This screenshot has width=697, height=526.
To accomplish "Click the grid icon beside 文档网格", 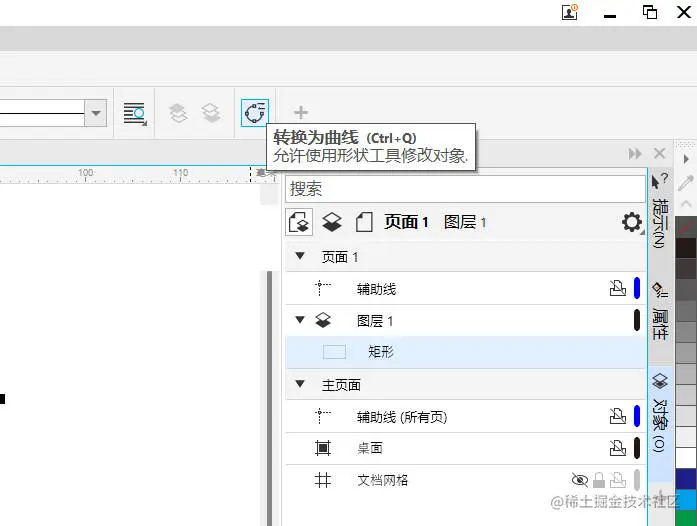I will click(323, 480).
